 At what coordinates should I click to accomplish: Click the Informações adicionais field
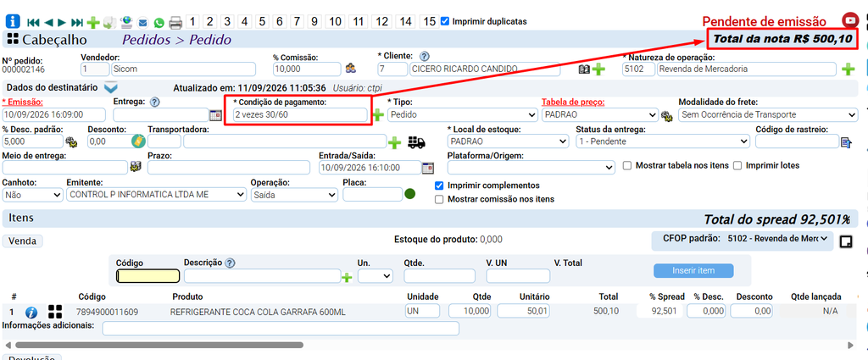pyautogui.click(x=281, y=329)
